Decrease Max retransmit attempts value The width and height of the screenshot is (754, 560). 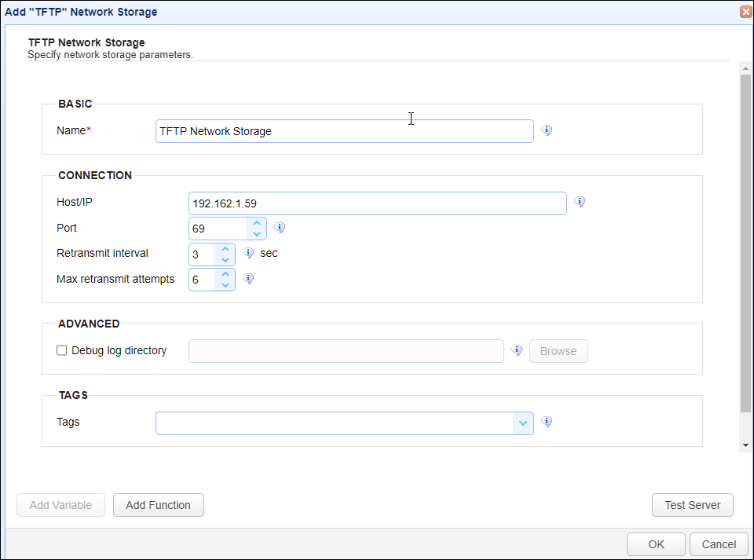coord(225,285)
